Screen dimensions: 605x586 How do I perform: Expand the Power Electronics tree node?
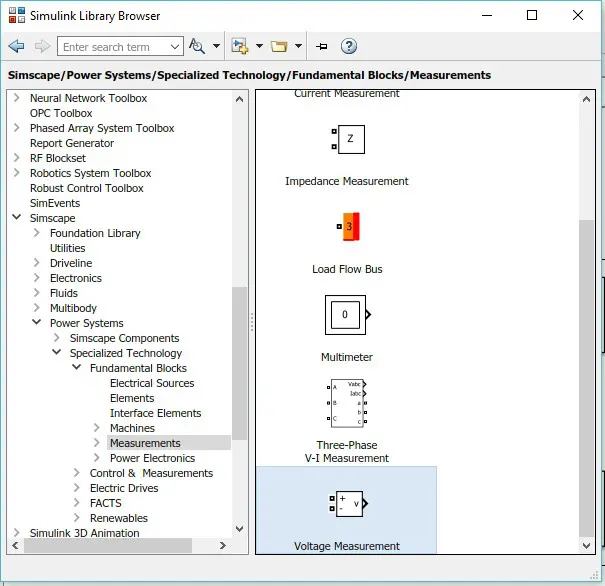(97, 458)
